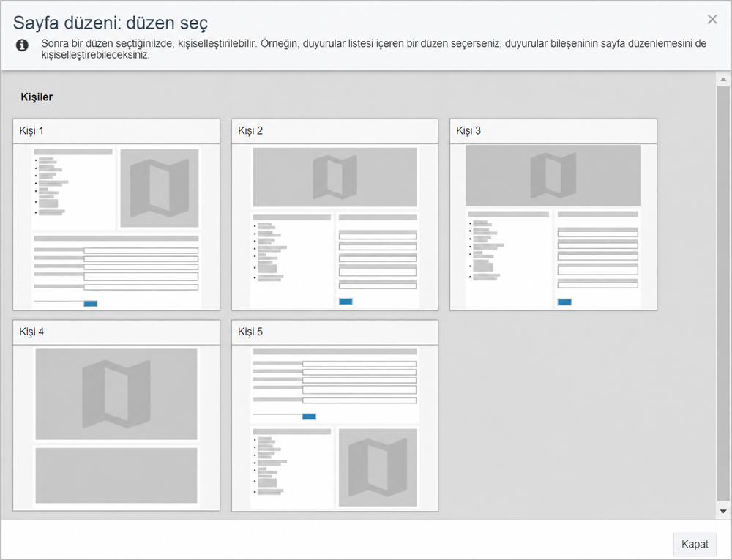Screen dimensions: 732x560
Task: Click the map icon in Kişi 3 preview
Action: (553, 175)
